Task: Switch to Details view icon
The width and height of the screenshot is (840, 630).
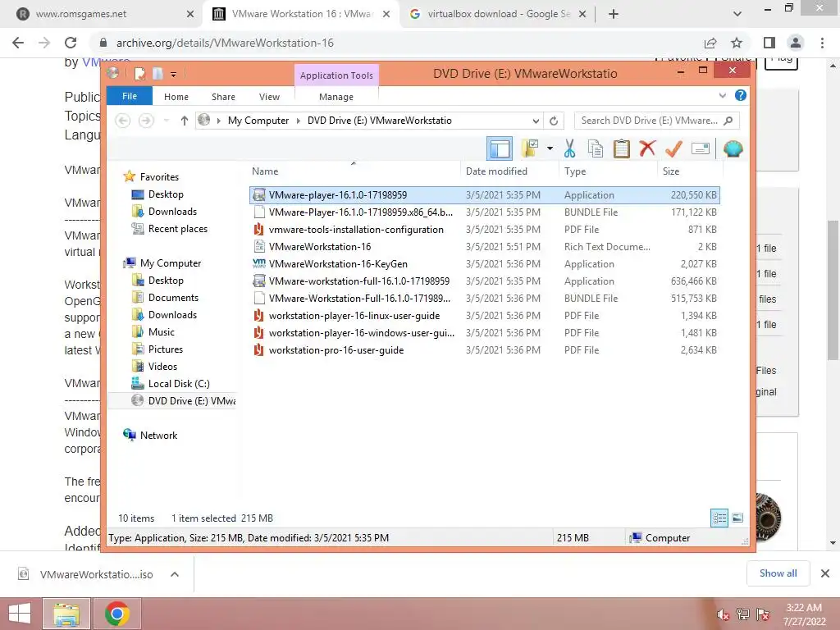Action: pyautogui.click(x=719, y=518)
